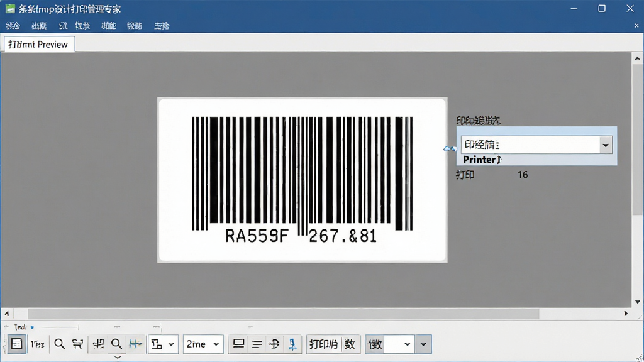This screenshot has height=362, width=644.
Task: Click the horizontal scrollbar left arrow
Action: click(x=6, y=314)
